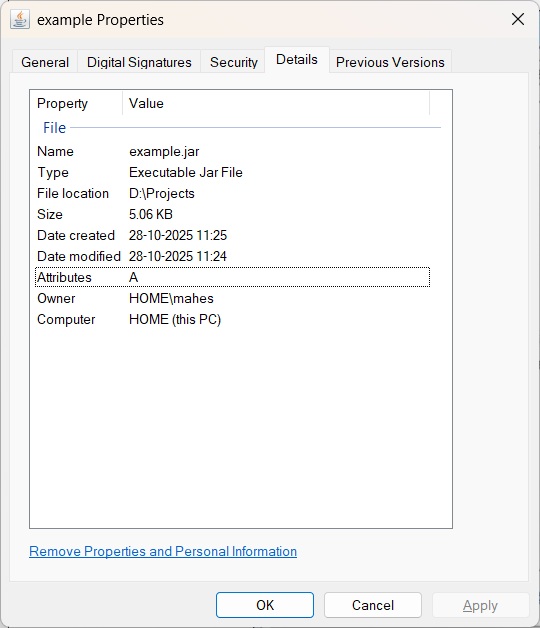Select the Owner row HOME\mahes
Image resolution: width=540 pixels, height=628 pixels.
point(232,298)
